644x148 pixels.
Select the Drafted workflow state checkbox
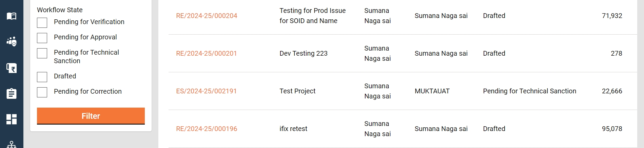pyautogui.click(x=42, y=77)
